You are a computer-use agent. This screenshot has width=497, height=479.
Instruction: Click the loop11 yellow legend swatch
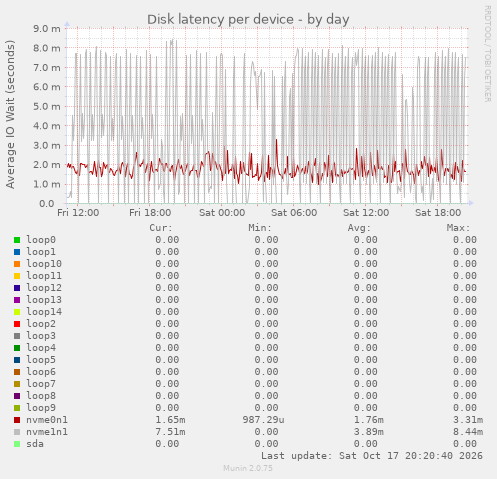click(17, 276)
